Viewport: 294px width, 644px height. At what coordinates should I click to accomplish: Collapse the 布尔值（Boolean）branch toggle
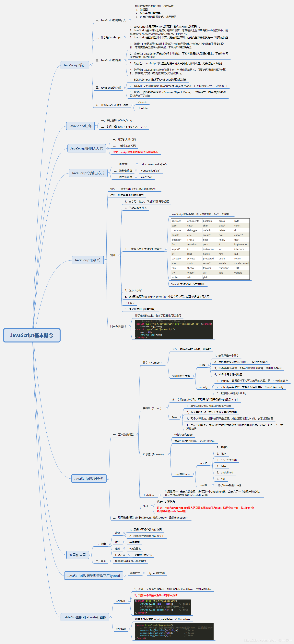click(169, 454)
